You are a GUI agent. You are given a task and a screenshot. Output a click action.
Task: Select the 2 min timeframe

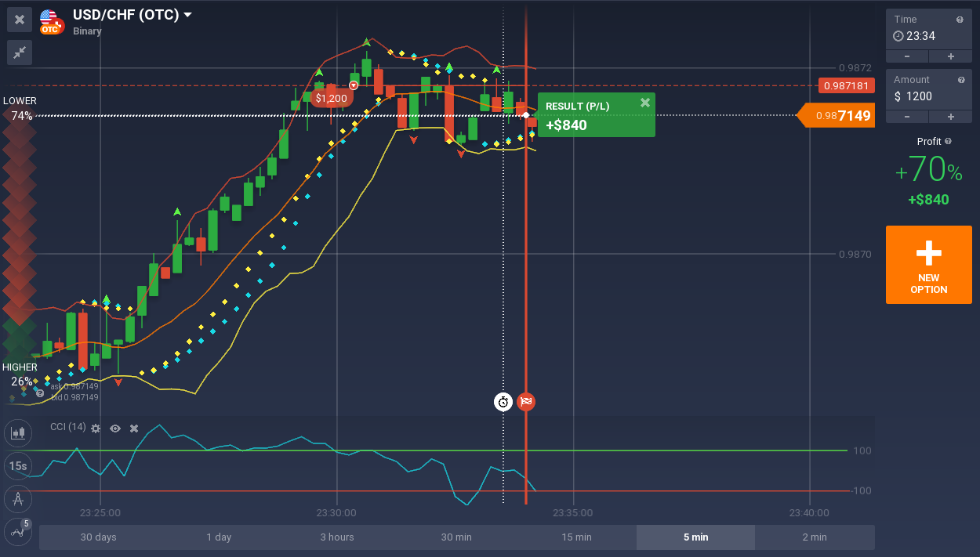click(815, 537)
